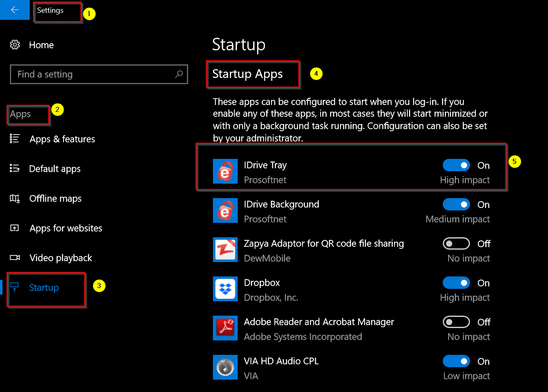
Task: Enable Zapya Adaptor startup toggle
Action: click(x=456, y=243)
